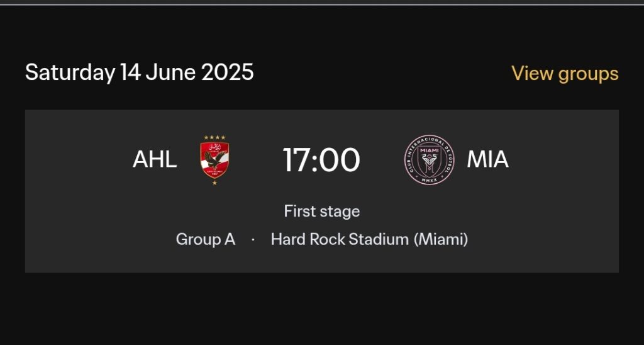Click the Inter Miami pink crest
644x345 pixels.
[x=428, y=160]
